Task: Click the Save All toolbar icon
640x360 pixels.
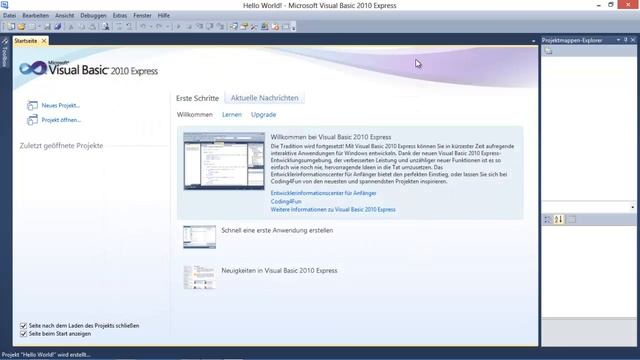Action: point(58,27)
